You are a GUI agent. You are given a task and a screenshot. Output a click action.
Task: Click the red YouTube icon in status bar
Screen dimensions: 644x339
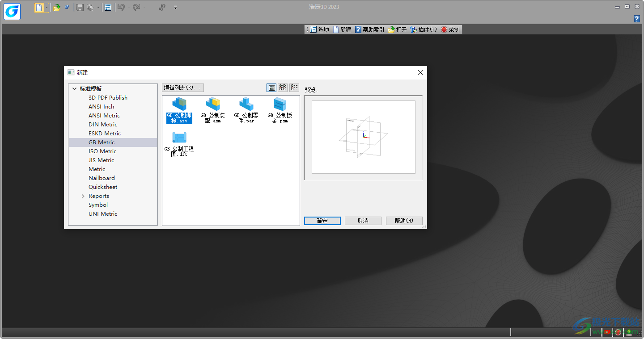[607, 332]
